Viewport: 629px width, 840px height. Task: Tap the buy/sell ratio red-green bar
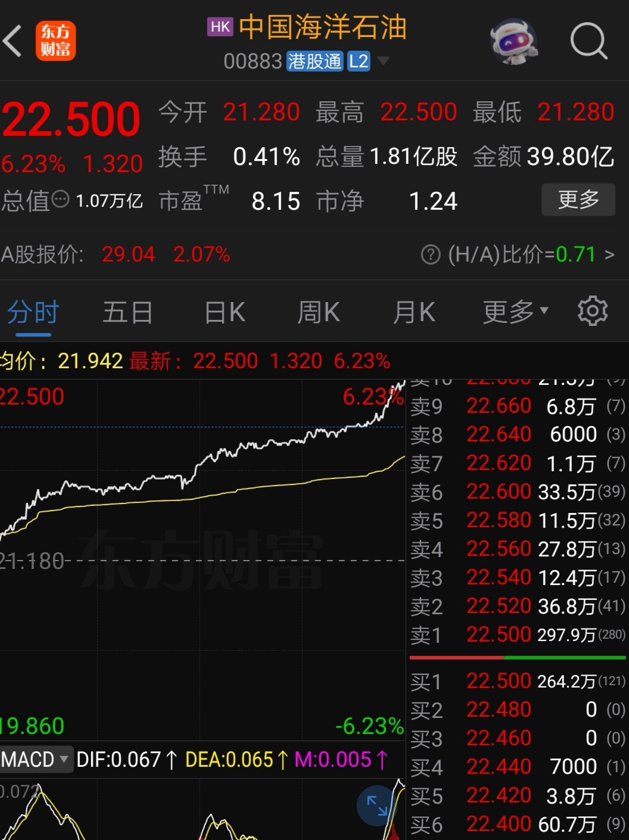pyautogui.click(x=518, y=658)
